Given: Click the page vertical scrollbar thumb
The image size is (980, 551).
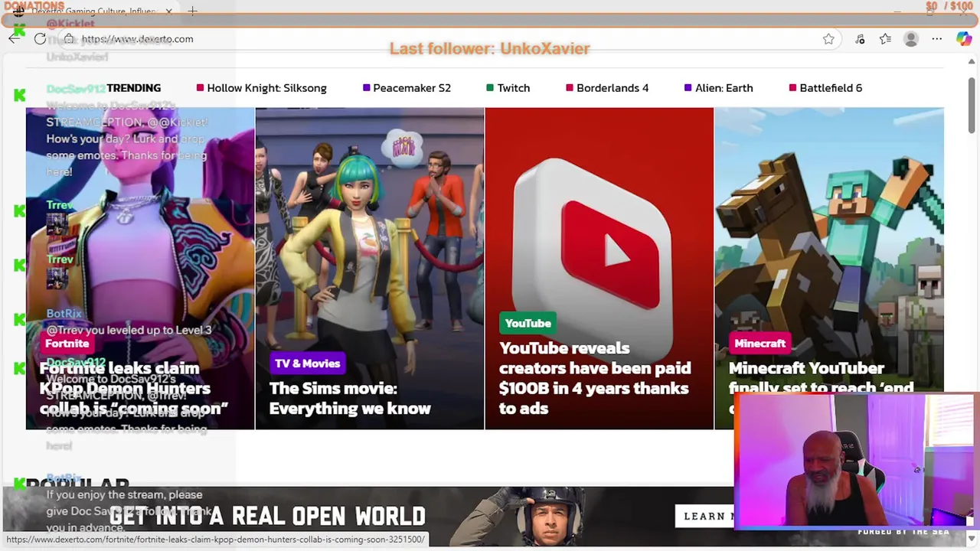Looking at the screenshot, I should [x=972, y=105].
